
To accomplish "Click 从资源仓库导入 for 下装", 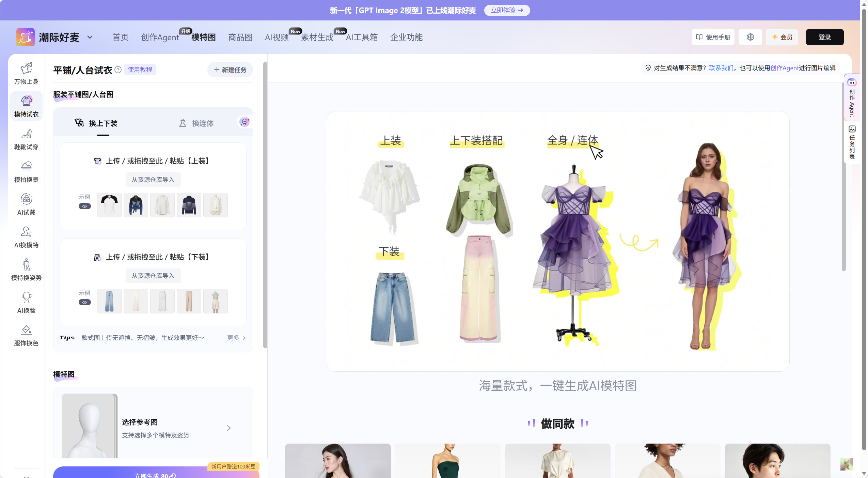I will [153, 276].
